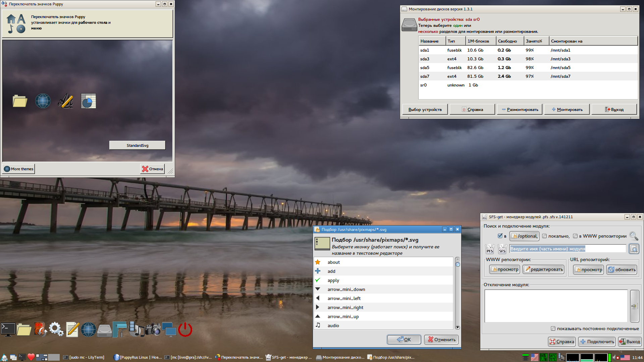The image size is (644, 362).
Task: Click 'Монтировать' button for selected partition
Action: [569, 109]
